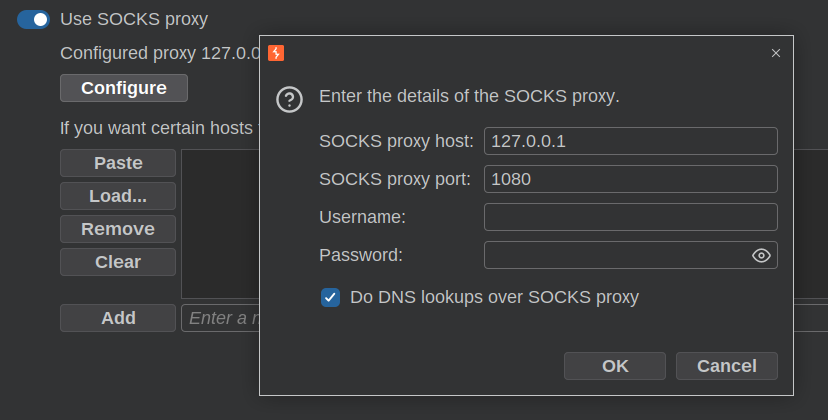Uncheck Do DNS lookups over SOCKS proxy
828x420 pixels.
point(331,297)
